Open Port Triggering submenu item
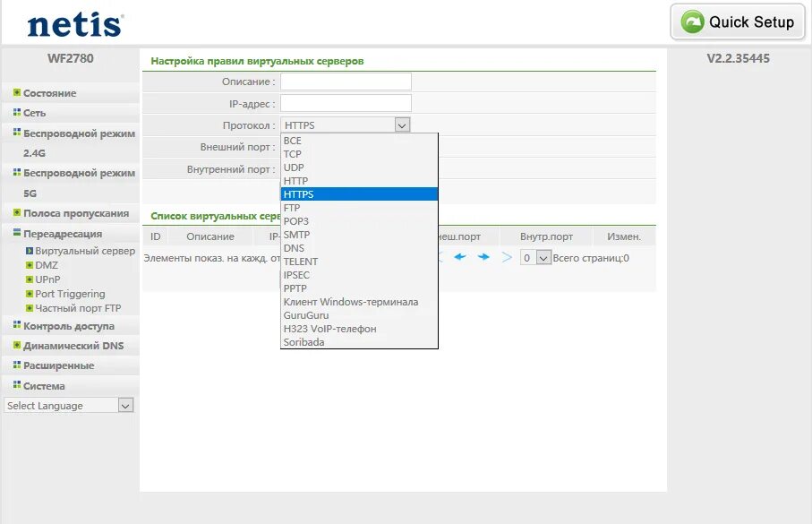 tap(70, 294)
